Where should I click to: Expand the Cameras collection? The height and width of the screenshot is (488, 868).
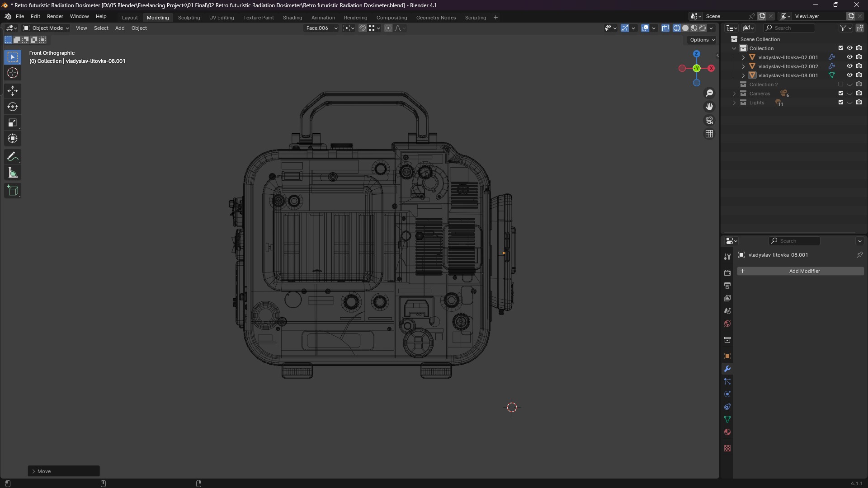(734, 94)
